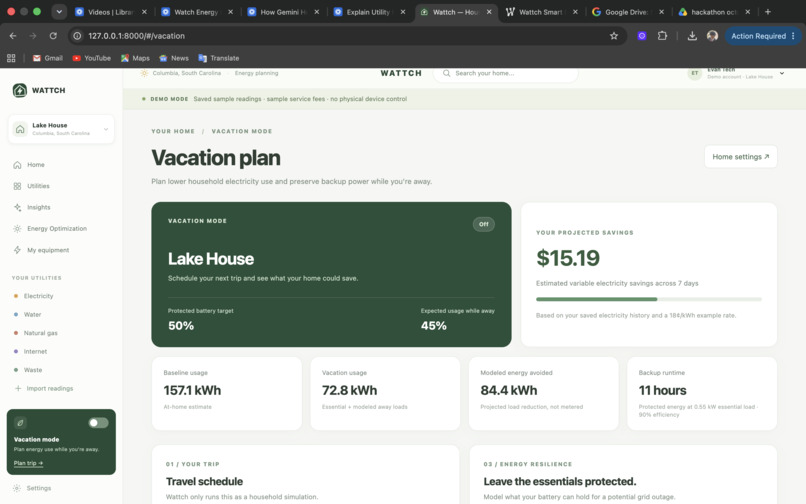Image resolution: width=806 pixels, height=504 pixels.
Task: Switch to the How Gemini tab
Action: 284,12
